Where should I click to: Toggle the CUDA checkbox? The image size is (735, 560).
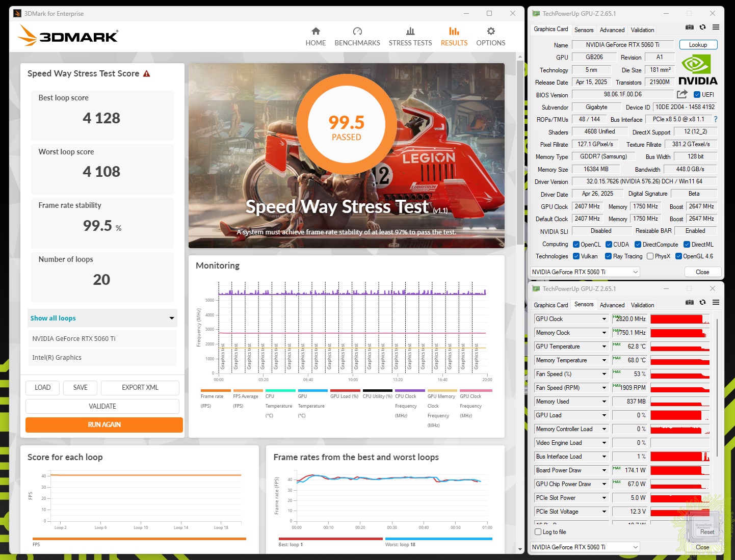(x=609, y=245)
